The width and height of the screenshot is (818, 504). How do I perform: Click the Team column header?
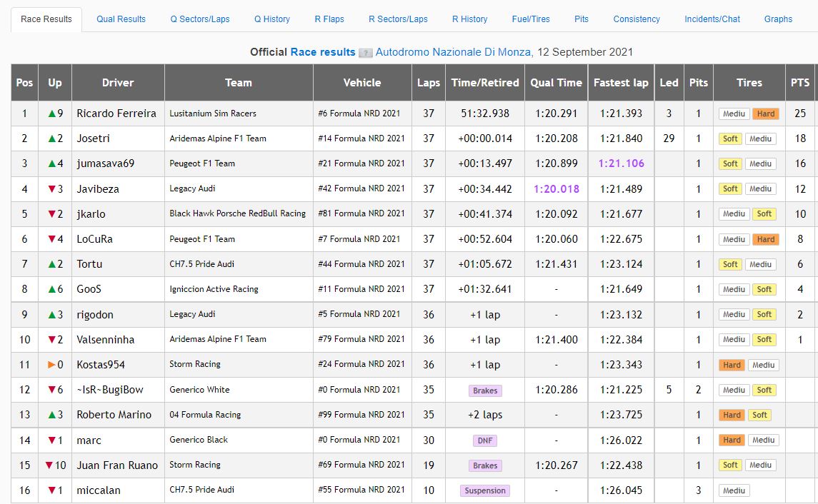pyautogui.click(x=239, y=82)
